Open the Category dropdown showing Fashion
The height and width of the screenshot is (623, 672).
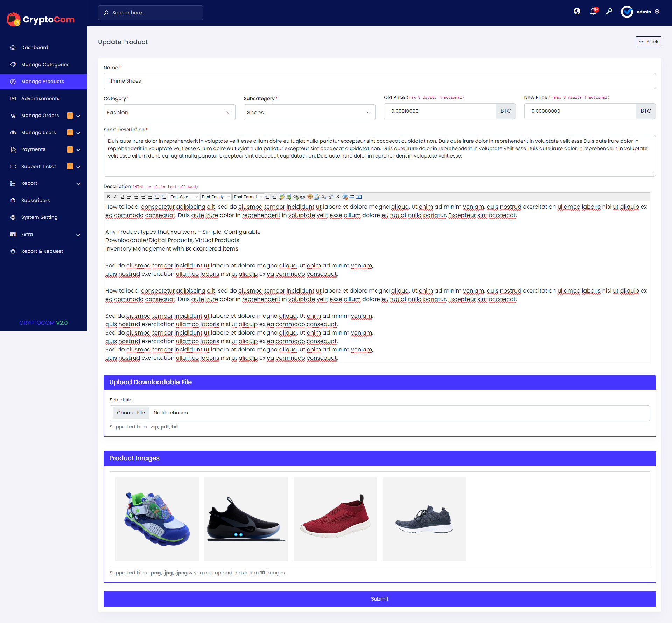click(169, 112)
